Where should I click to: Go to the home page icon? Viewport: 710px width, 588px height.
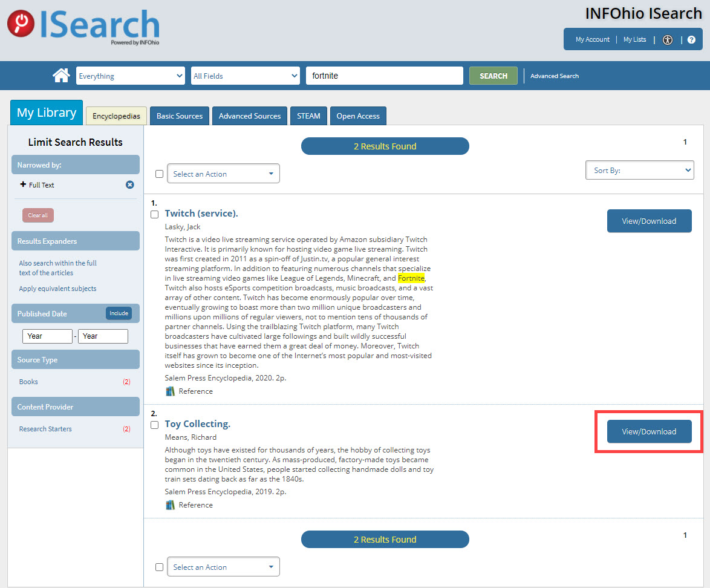tap(61, 75)
